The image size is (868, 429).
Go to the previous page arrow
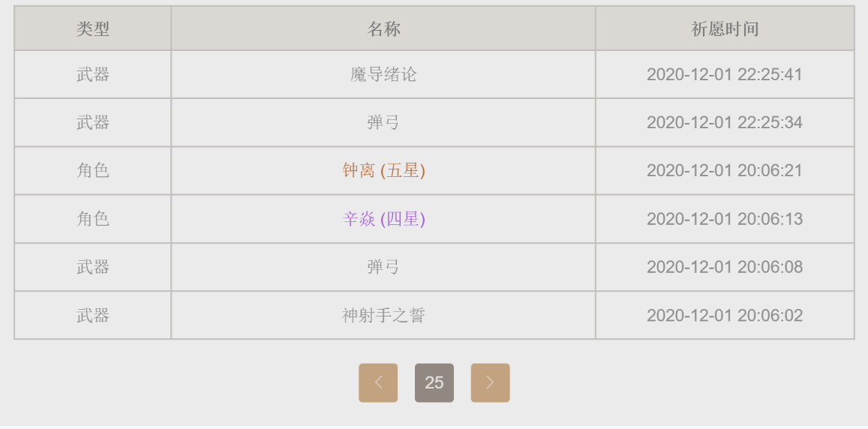point(378,382)
